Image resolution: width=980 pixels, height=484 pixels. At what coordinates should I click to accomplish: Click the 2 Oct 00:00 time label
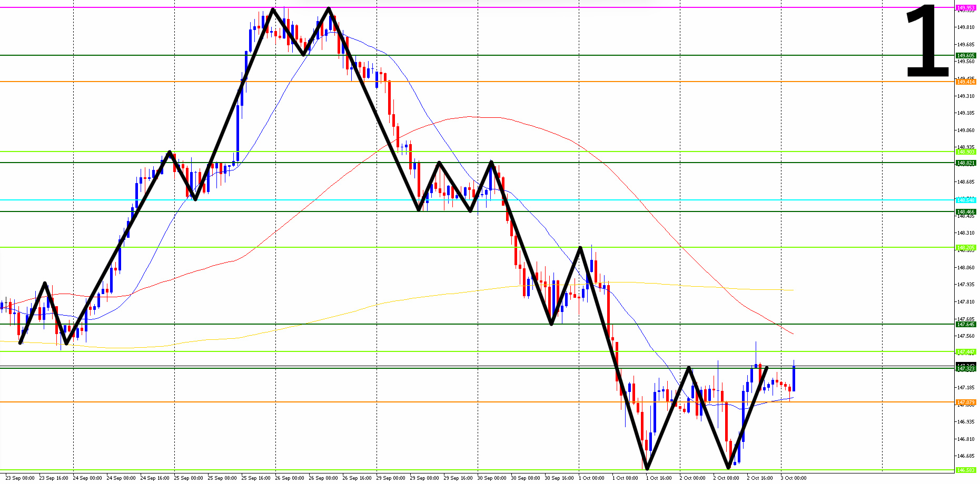(x=693, y=478)
